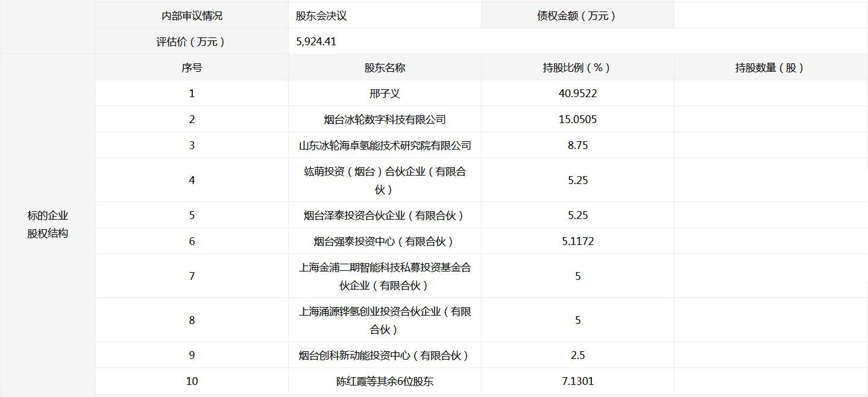Click the 持股比例（%） column header
This screenshot has height=397, width=868.
(x=577, y=68)
